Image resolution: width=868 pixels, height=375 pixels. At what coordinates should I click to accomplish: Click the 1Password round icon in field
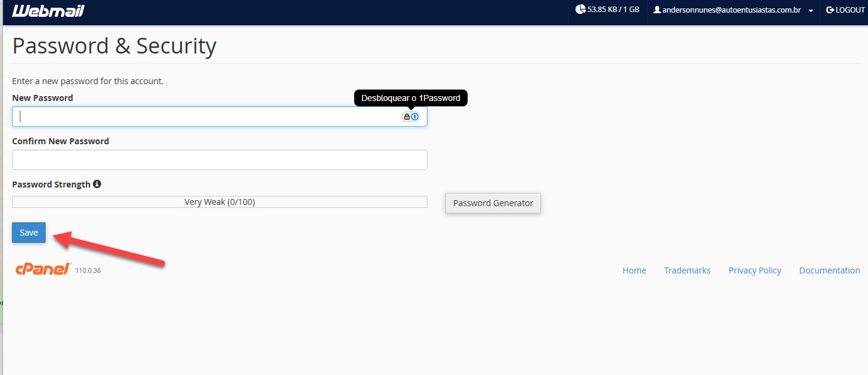[415, 117]
